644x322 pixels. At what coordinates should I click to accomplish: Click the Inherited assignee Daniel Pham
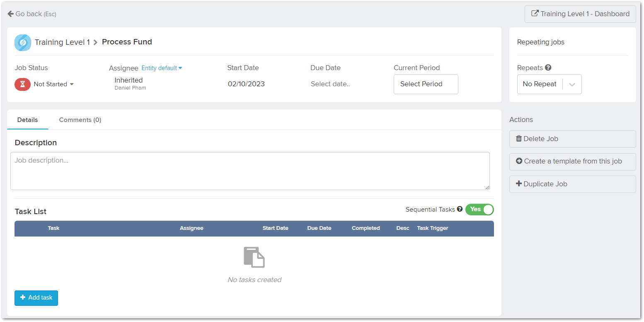(x=130, y=83)
